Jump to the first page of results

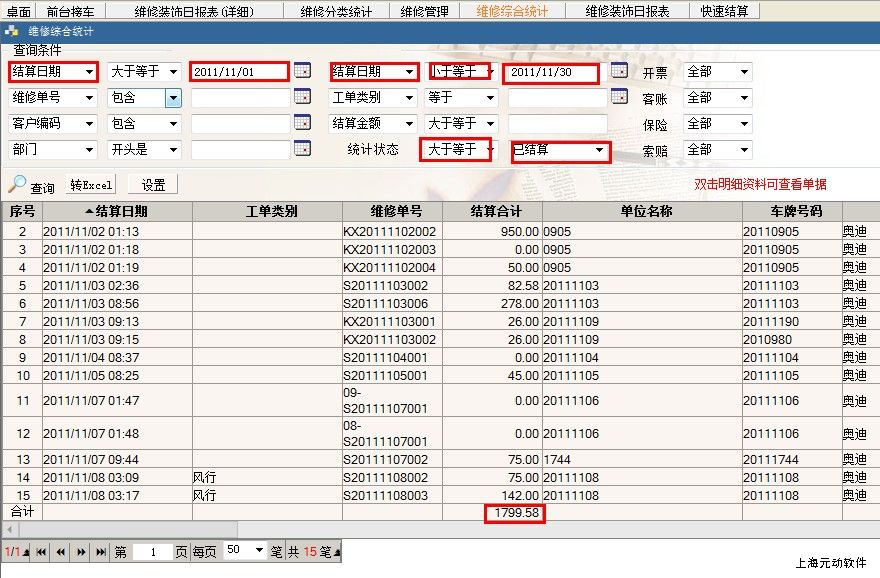coord(42,551)
